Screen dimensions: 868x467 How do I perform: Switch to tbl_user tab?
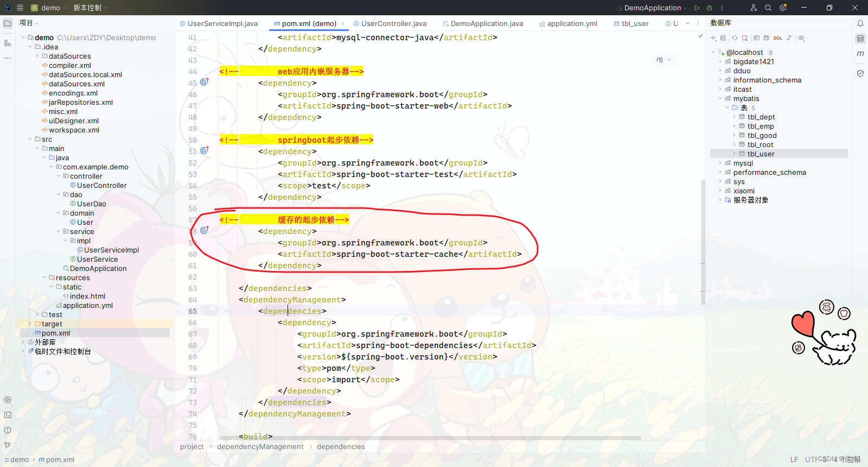(x=631, y=23)
